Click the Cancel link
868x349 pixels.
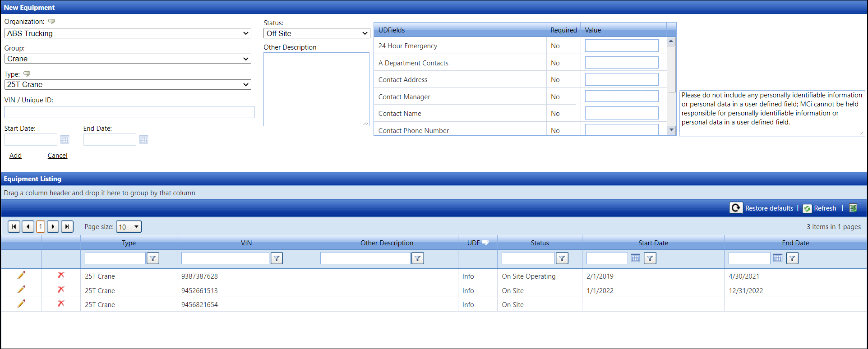(x=57, y=156)
